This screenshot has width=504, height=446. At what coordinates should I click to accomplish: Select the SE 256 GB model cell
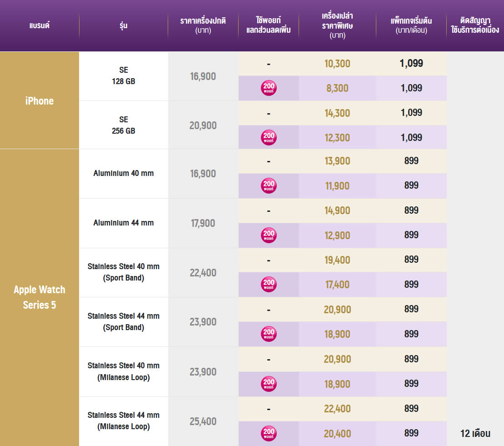124,125
